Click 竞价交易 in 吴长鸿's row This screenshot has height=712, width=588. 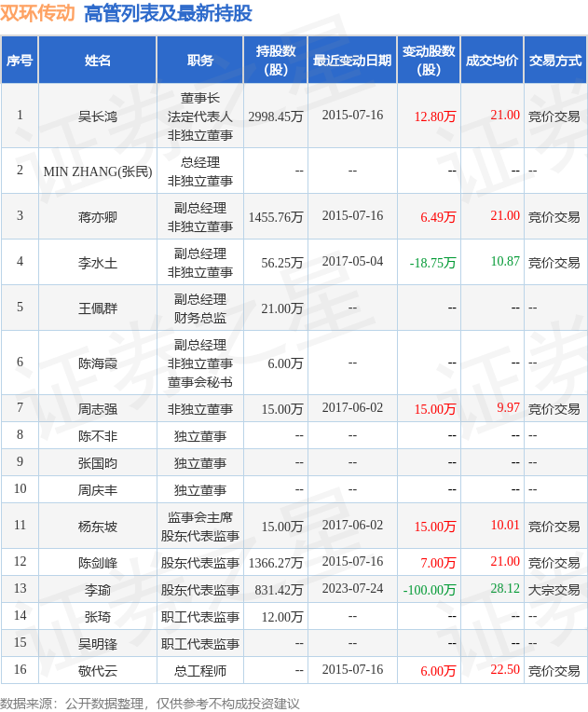pos(554,116)
